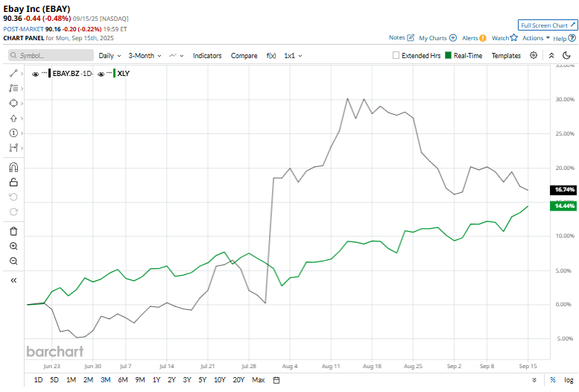Open chart settings gear
Screen dimensions: 579x392
coord(534,55)
